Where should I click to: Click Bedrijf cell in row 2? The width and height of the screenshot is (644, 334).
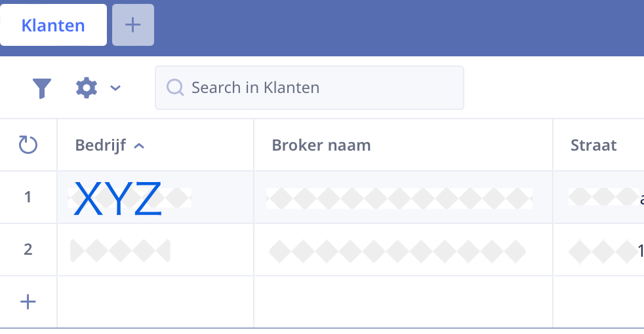tap(155, 250)
